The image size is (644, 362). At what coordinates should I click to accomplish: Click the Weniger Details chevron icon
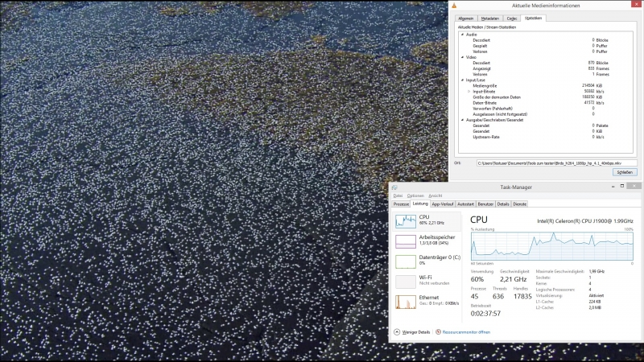(x=397, y=332)
